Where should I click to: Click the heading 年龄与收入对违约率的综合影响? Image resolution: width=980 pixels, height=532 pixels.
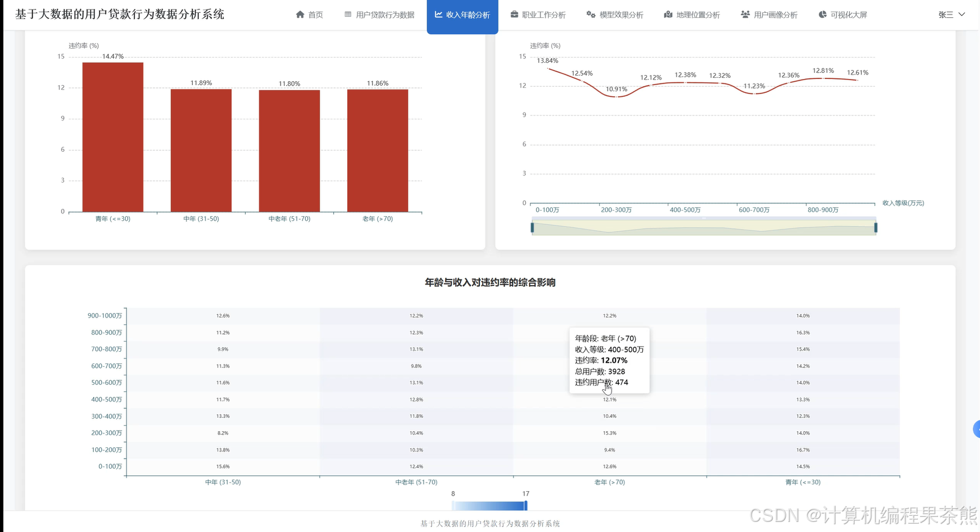[490, 282]
